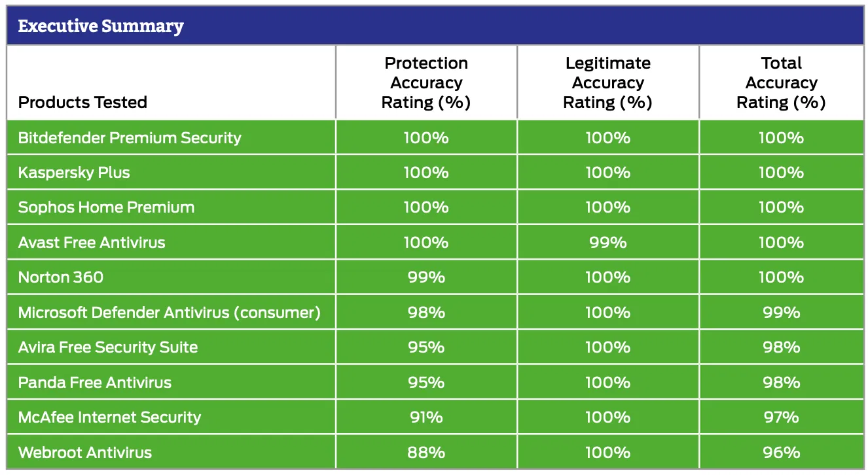Viewport: 868px width, 475px height.
Task: Click the Products Tested column header
Action: 82,102
